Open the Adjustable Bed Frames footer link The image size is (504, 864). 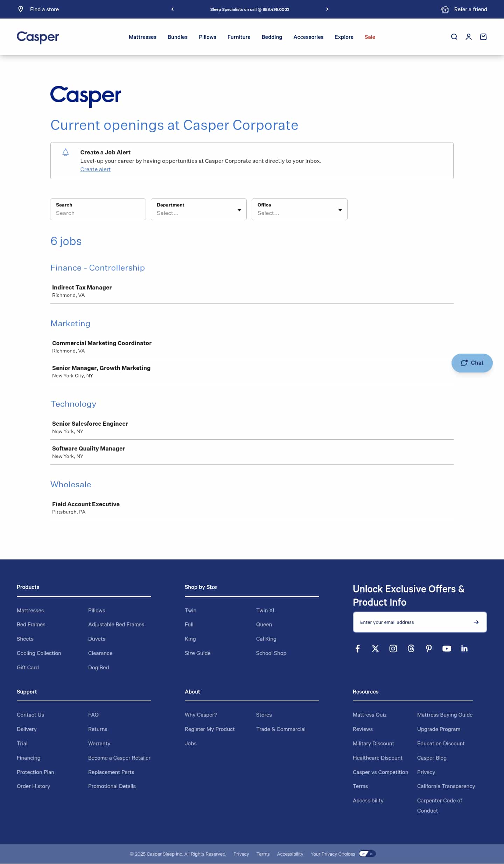click(116, 625)
